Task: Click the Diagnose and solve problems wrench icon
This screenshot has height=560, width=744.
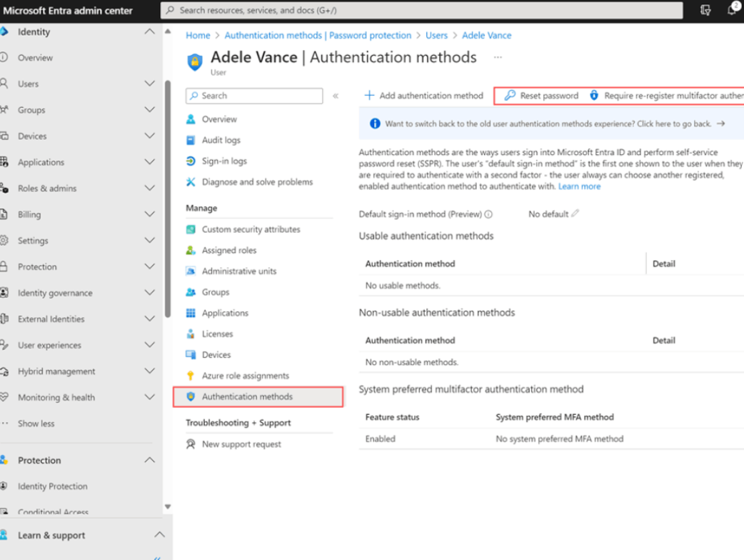Action: [x=190, y=182]
